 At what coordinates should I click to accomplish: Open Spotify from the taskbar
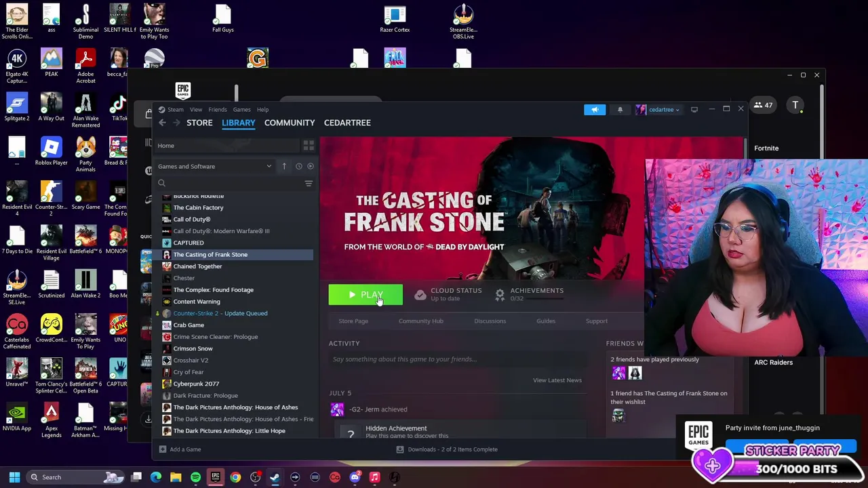(x=195, y=477)
